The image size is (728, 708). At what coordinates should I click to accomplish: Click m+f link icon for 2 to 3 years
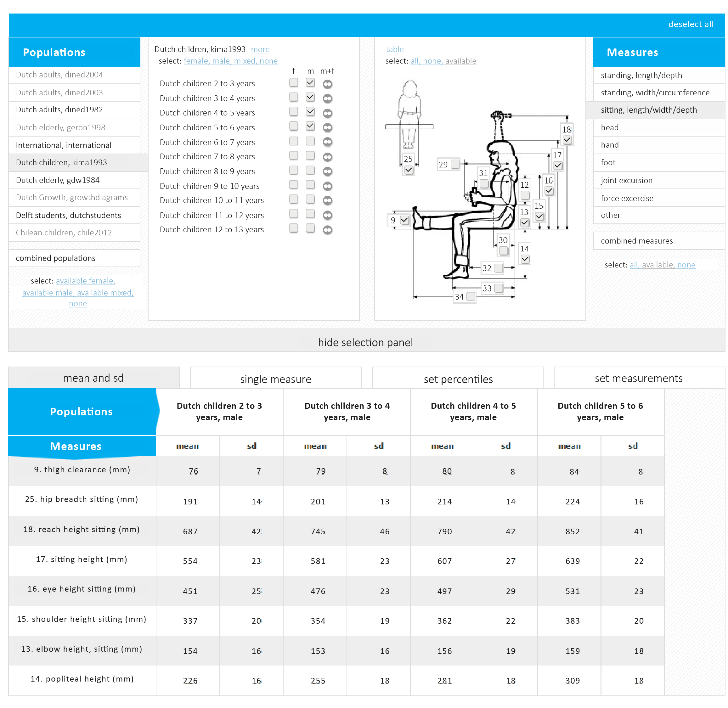(327, 84)
